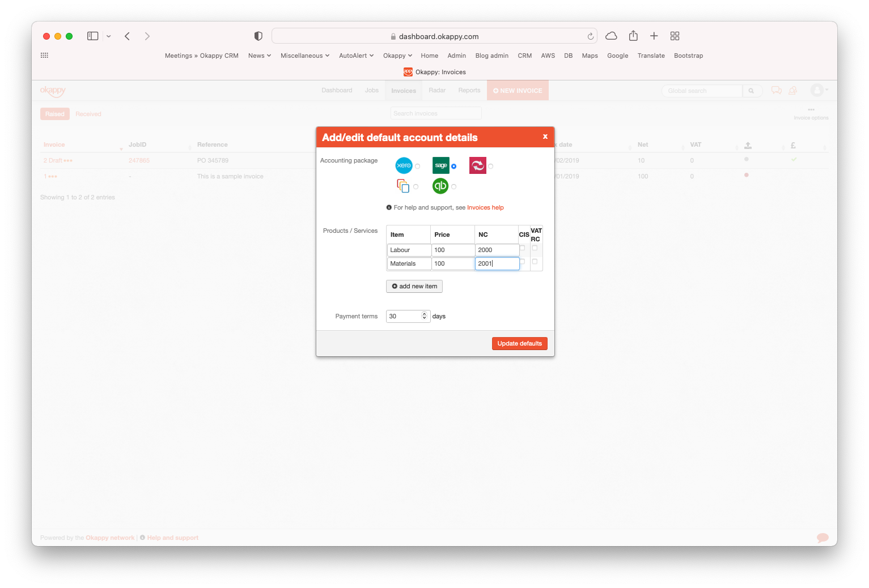The height and width of the screenshot is (588, 869).
Task: Open the Invoices help link
Action: pyautogui.click(x=485, y=207)
